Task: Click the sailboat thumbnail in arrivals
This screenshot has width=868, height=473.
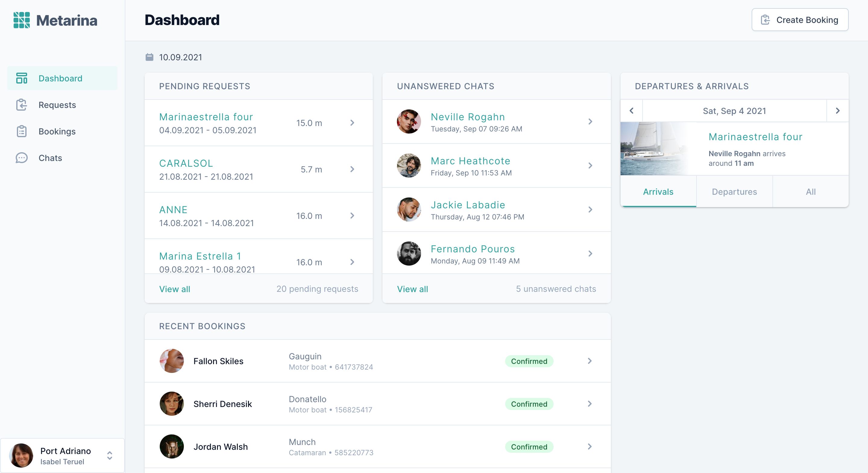Action: (654, 149)
